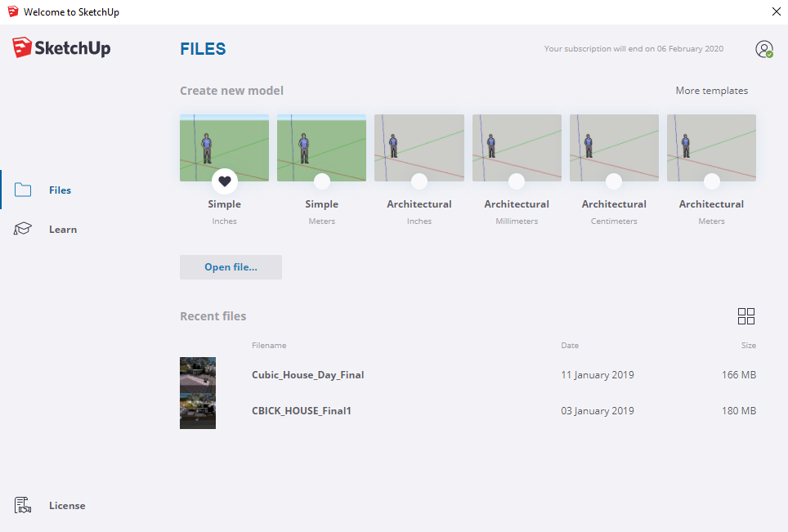The width and height of the screenshot is (788, 532).
Task: Select the Simple Meters template thumbnail
Action: tap(321, 148)
